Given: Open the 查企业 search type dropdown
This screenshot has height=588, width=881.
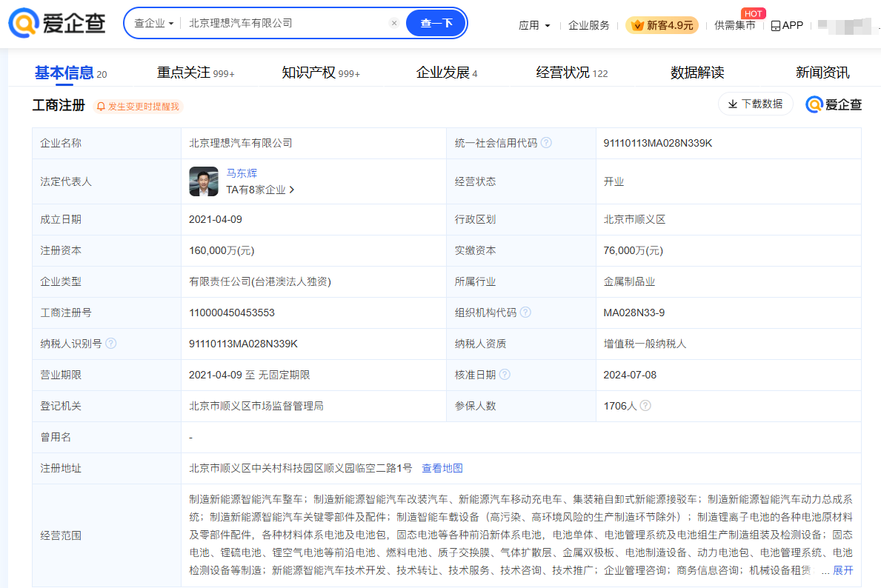Looking at the screenshot, I should (x=153, y=23).
